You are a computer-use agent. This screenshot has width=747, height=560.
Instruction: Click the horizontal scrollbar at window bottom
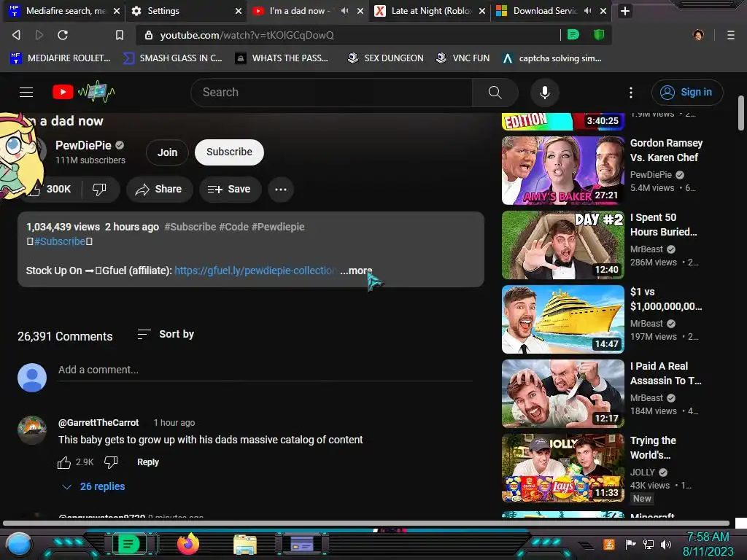tap(366, 523)
